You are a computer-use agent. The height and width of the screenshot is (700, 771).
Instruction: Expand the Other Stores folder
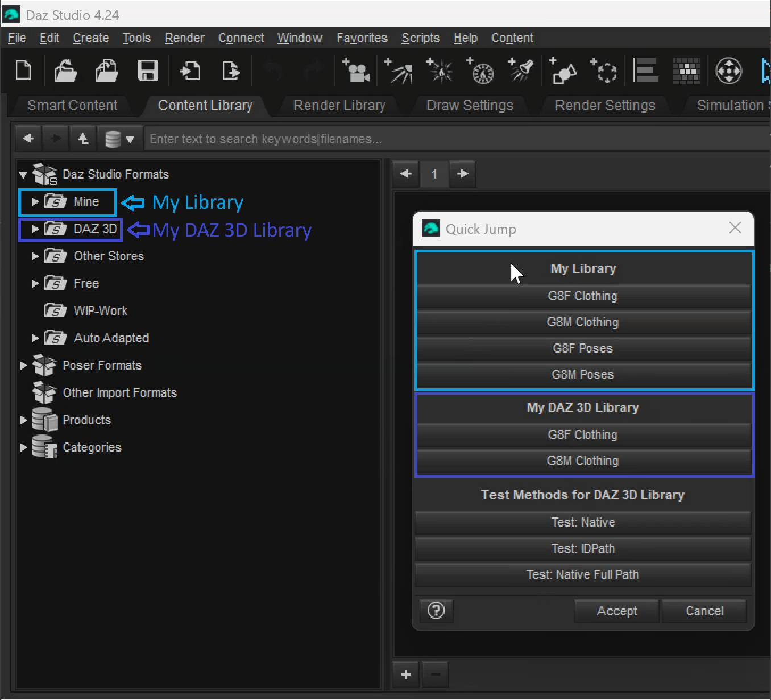click(x=35, y=256)
